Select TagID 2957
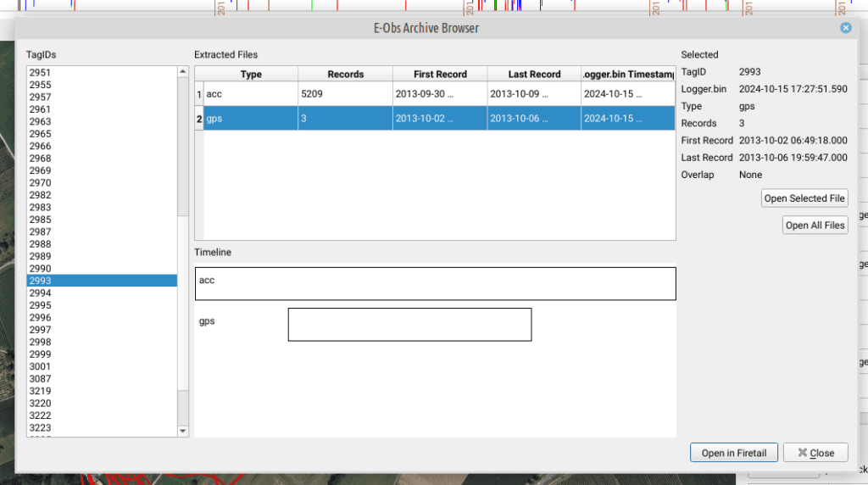This screenshot has width=868, height=485. pos(102,97)
